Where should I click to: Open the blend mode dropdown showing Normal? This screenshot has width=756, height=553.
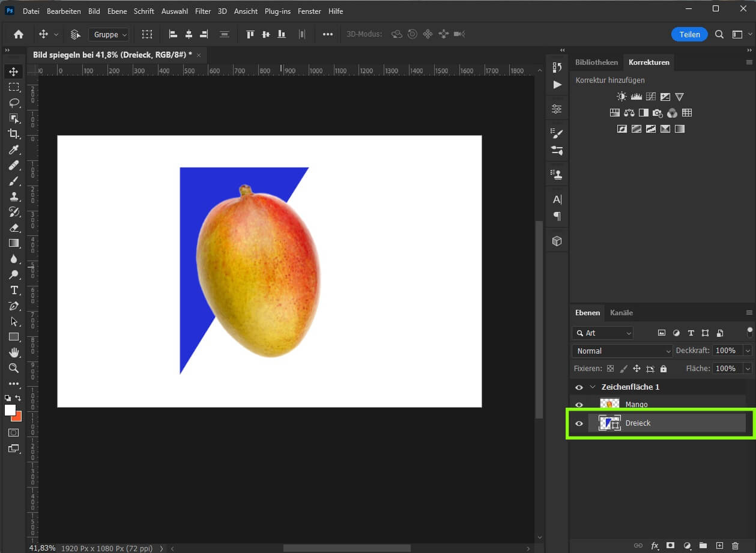coord(621,351)
